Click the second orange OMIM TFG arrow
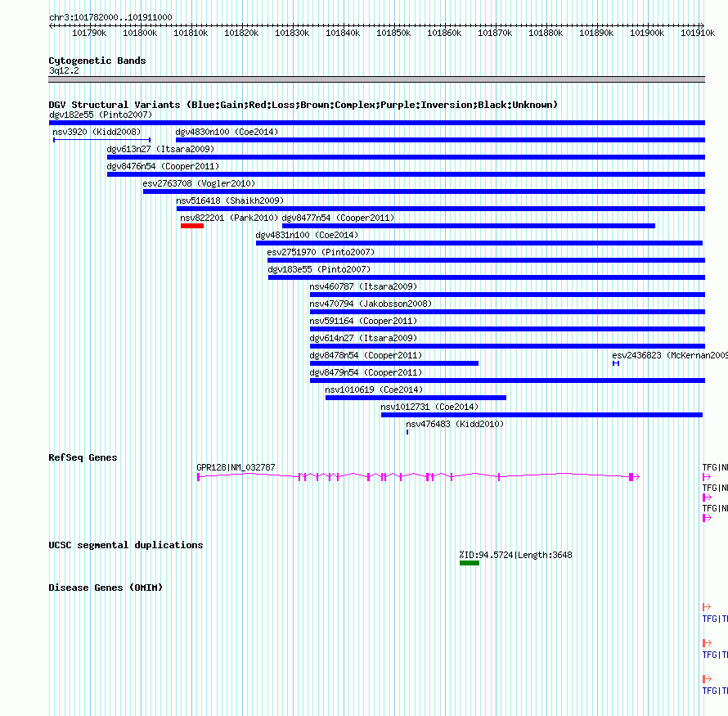This screenshot has height=716, width=728. (x=707, y=643)
